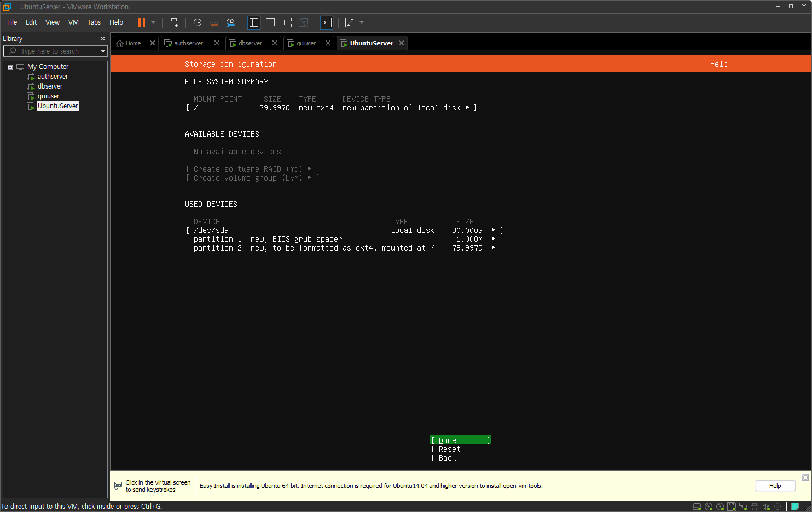Click the keyboard icon in install bar

pos(118,486)
